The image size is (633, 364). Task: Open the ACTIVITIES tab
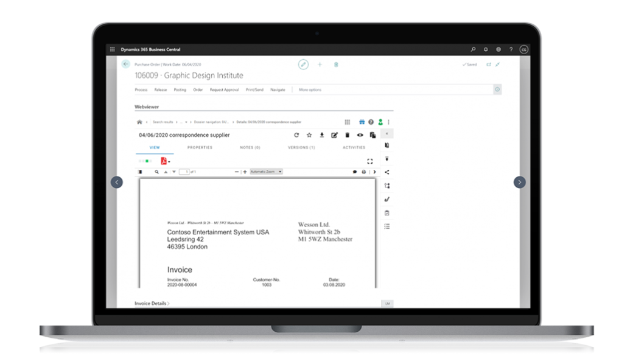coord(354,148)
